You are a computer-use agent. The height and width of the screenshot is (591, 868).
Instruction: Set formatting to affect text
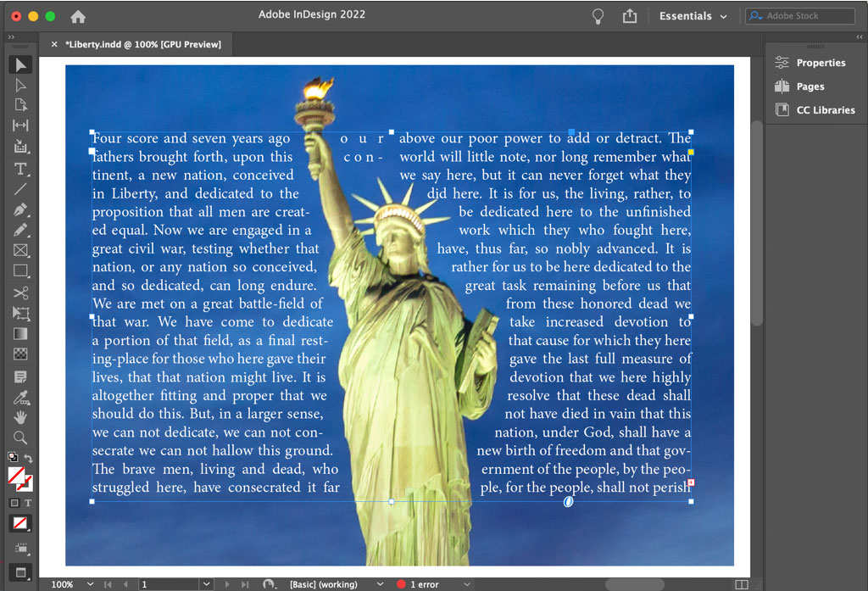pyautogui.click(x=28, y=503)
